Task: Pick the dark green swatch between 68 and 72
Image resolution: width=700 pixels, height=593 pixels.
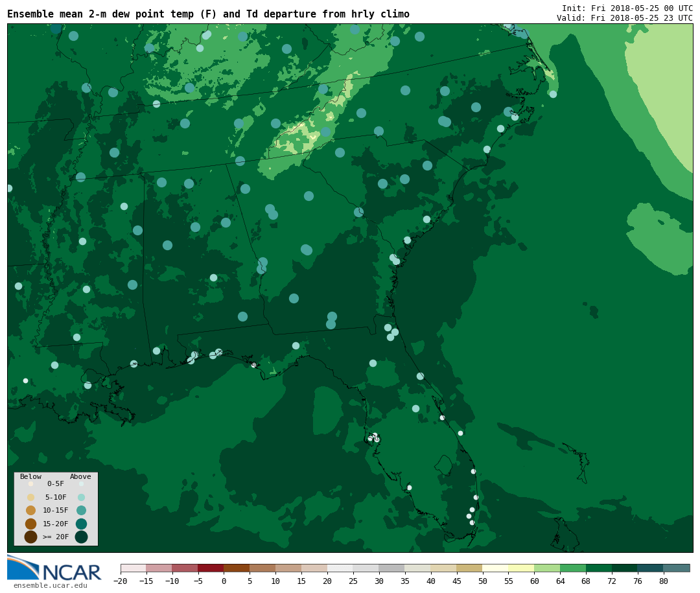Action: coord(599,568)
